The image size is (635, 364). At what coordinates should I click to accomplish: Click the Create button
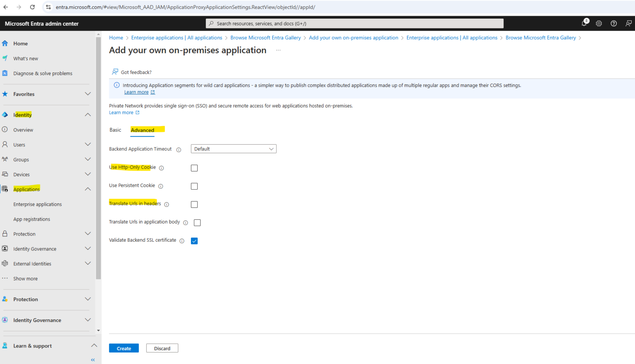124,348
